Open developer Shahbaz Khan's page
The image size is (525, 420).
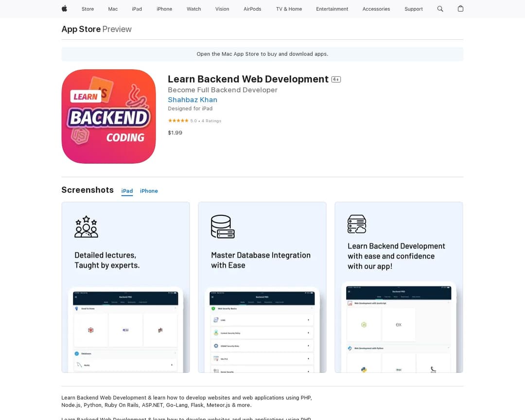coord(192,100)
